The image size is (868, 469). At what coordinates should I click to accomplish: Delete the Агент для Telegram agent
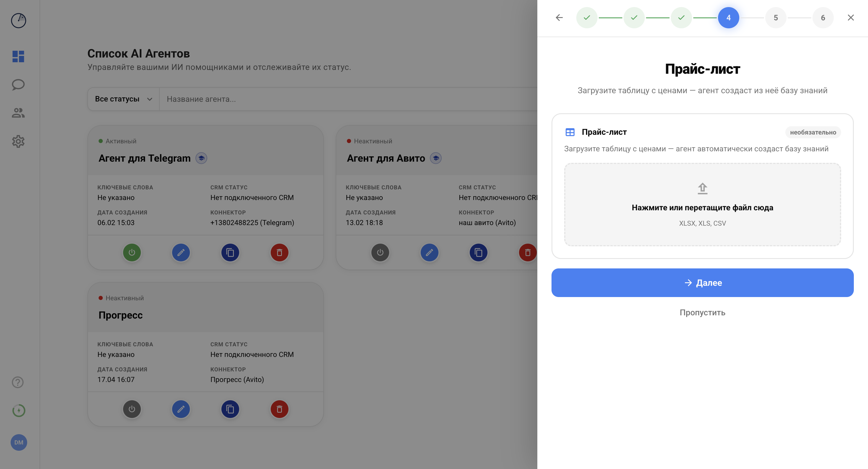point(279,252)
